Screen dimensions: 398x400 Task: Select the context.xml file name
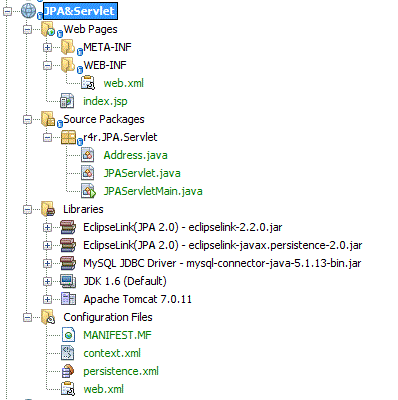tap(112, 353)
